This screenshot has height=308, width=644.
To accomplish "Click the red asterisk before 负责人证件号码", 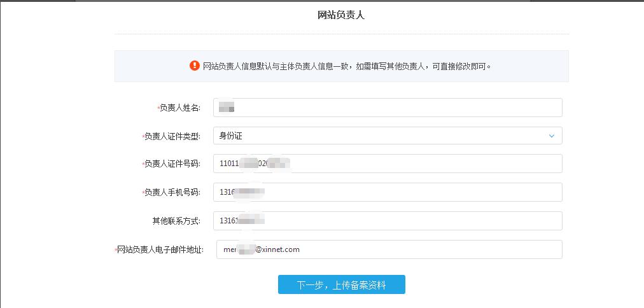I will (x=143, y=164).
